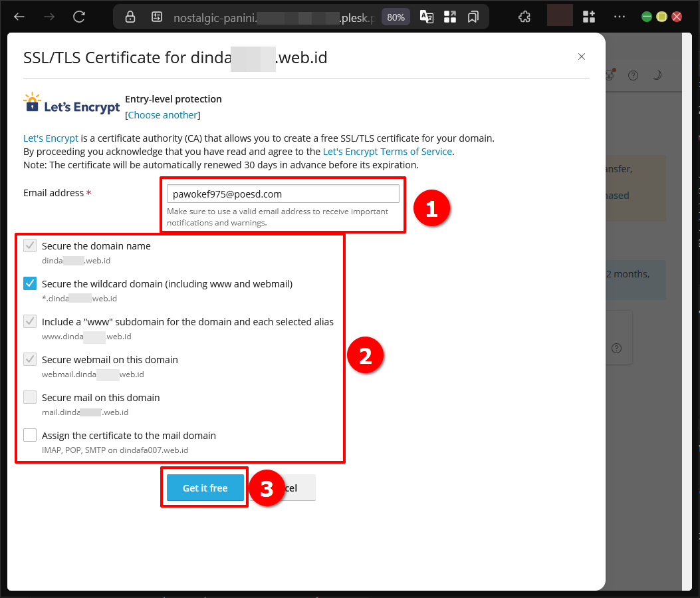The image size is (700, 598).
Task: Open the browser three-dots menu
Action: coord(619,17)
